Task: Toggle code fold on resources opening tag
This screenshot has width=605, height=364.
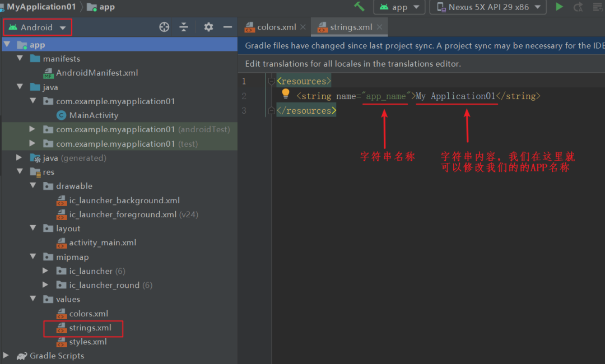Action: click(271, 81)
